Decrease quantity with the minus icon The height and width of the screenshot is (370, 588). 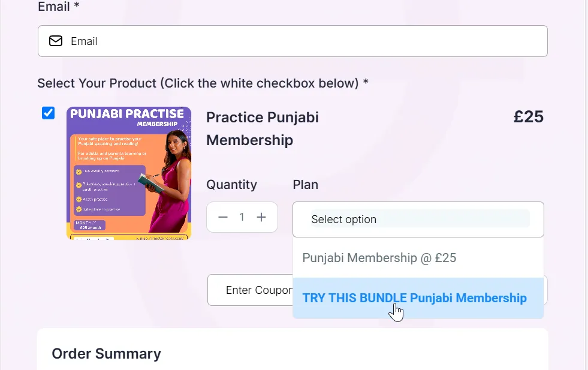point(223,217)
